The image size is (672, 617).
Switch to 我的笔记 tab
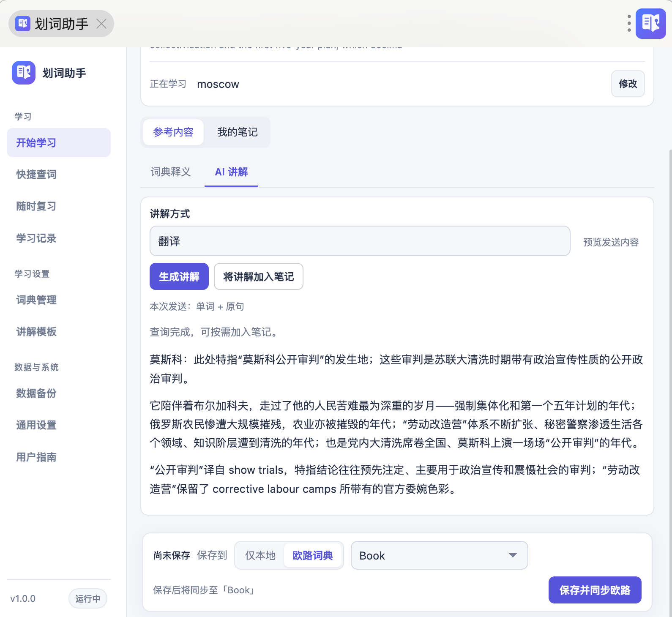(x=237, y=132)
